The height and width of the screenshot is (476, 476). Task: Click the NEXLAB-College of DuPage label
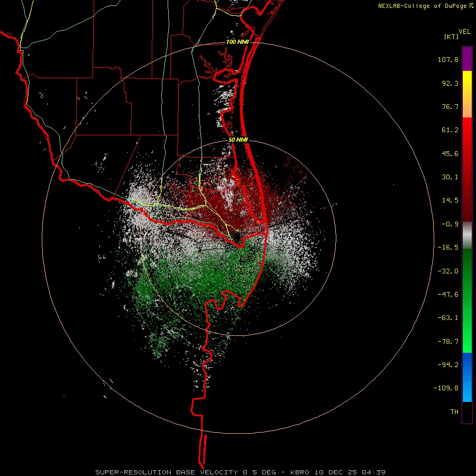[425, 6]
